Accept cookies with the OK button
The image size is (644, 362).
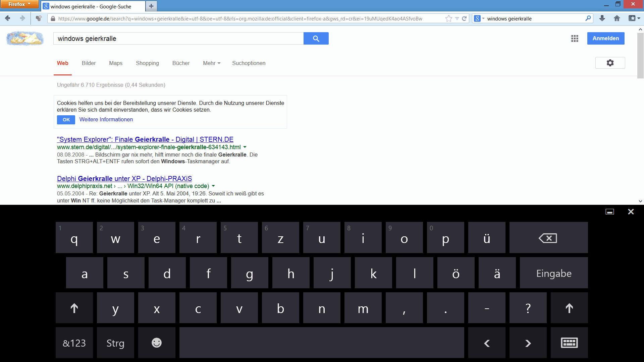click(x=66, y=120)
